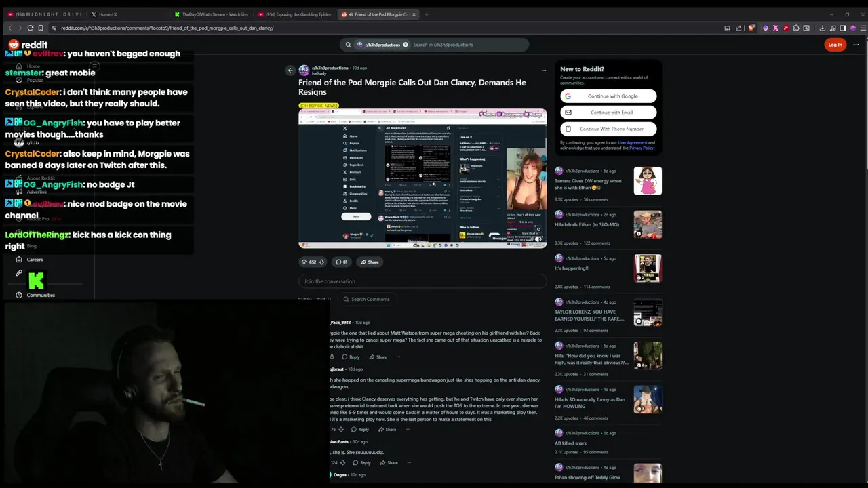Click the r/h3h3productions subreddit avatar on post

coord(304,70)
